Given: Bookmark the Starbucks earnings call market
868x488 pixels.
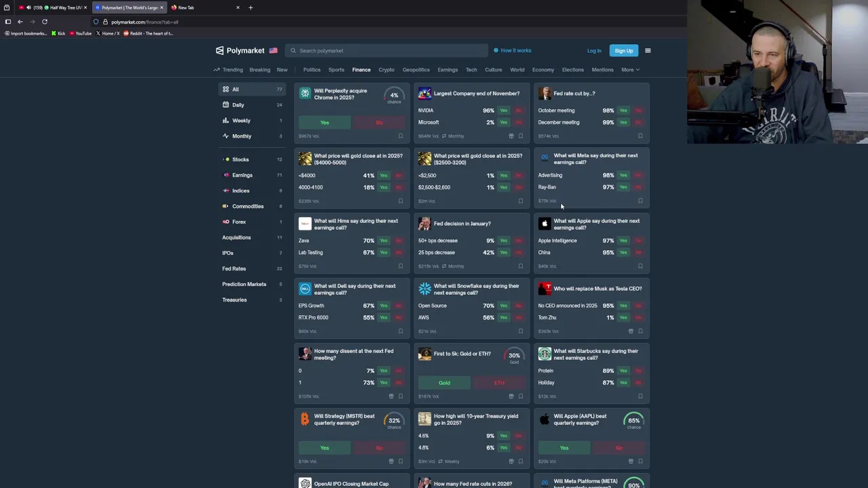Looking at the screenshot, I should click(640, 396).
